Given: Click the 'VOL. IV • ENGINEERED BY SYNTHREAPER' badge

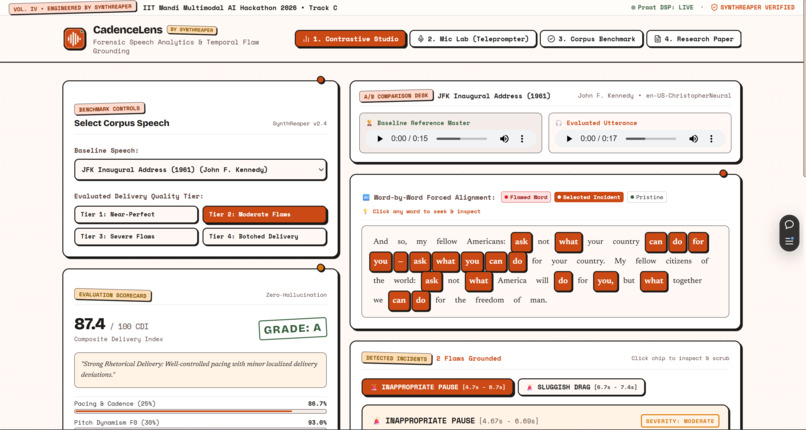Looking at the screenshot, I should point(72,8).
